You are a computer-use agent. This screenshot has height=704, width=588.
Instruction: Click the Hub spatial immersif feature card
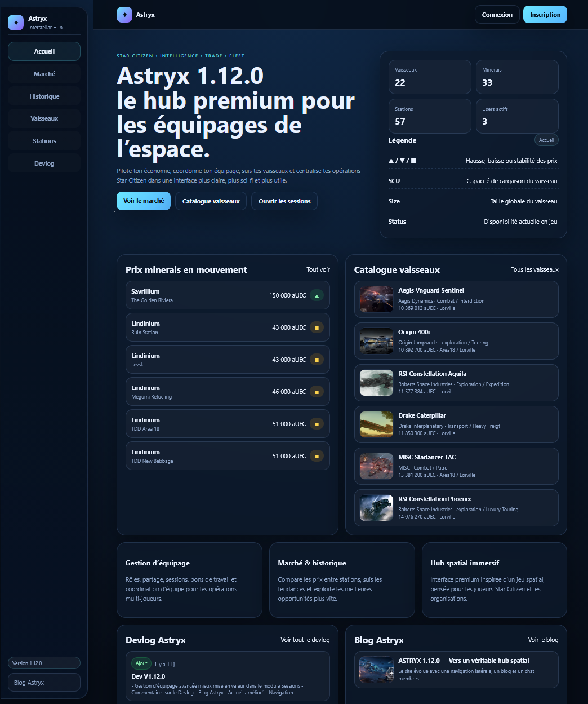coord(495,580)
